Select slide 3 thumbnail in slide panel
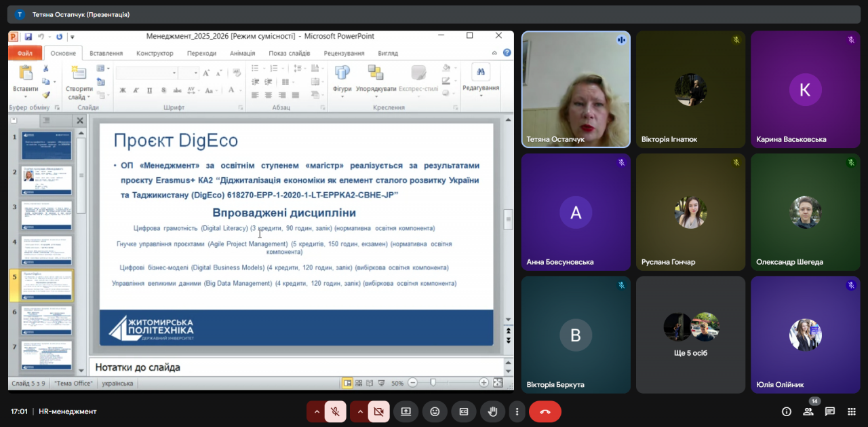Viewport: 868px width, 427px height. [47, 215]
